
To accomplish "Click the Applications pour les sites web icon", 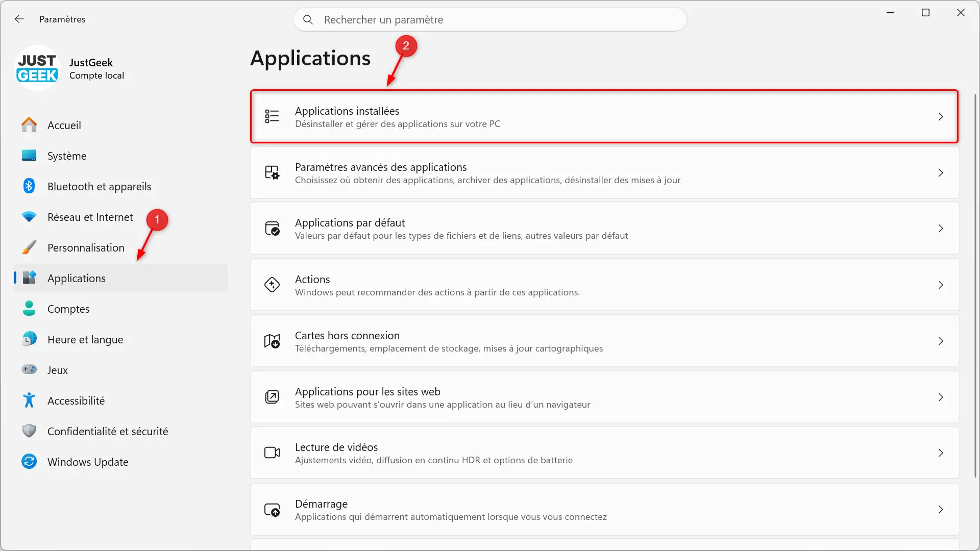I will [272, 397].
